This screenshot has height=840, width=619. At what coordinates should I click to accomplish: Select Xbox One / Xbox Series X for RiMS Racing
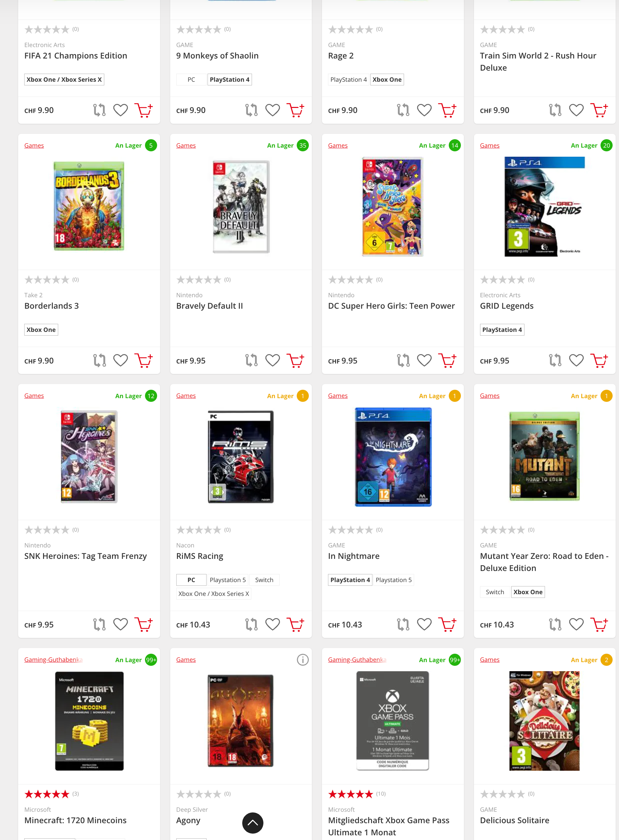coord(214,594)
